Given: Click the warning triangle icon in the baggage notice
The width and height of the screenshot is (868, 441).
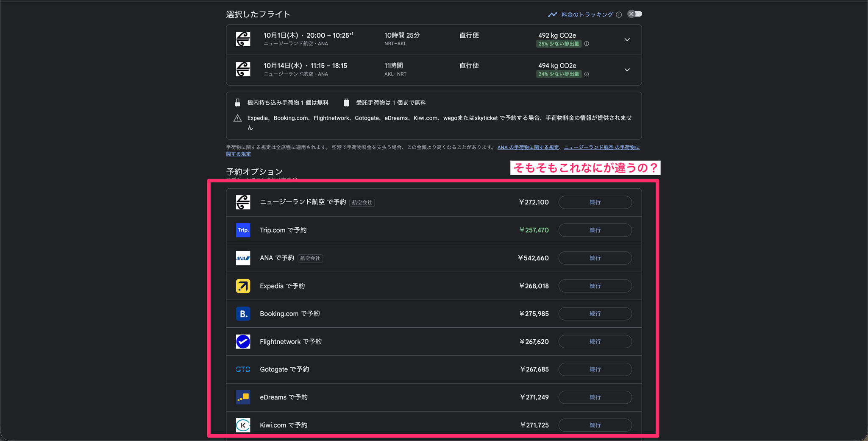Looking at the screenshot, I should [238, 118].
